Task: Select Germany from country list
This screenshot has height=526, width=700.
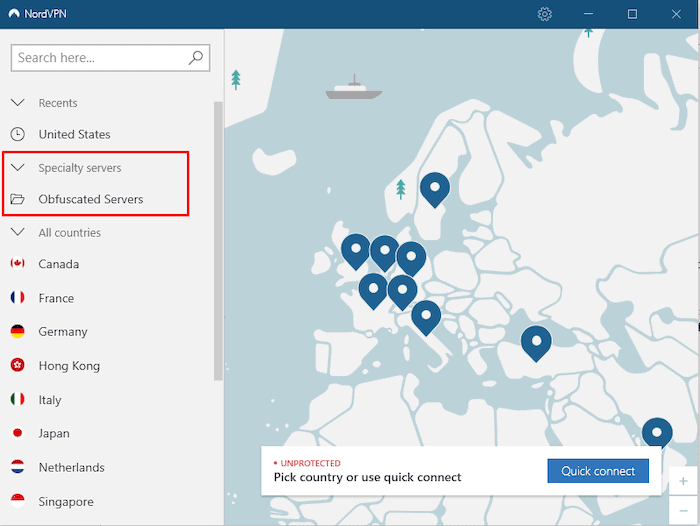Action: (63, 332)
